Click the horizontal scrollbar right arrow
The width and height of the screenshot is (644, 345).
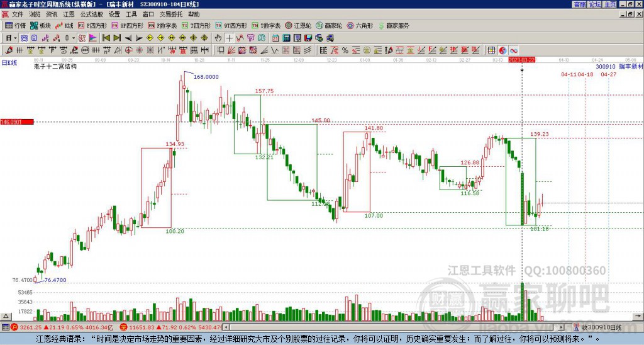click(x=562, y=327)
